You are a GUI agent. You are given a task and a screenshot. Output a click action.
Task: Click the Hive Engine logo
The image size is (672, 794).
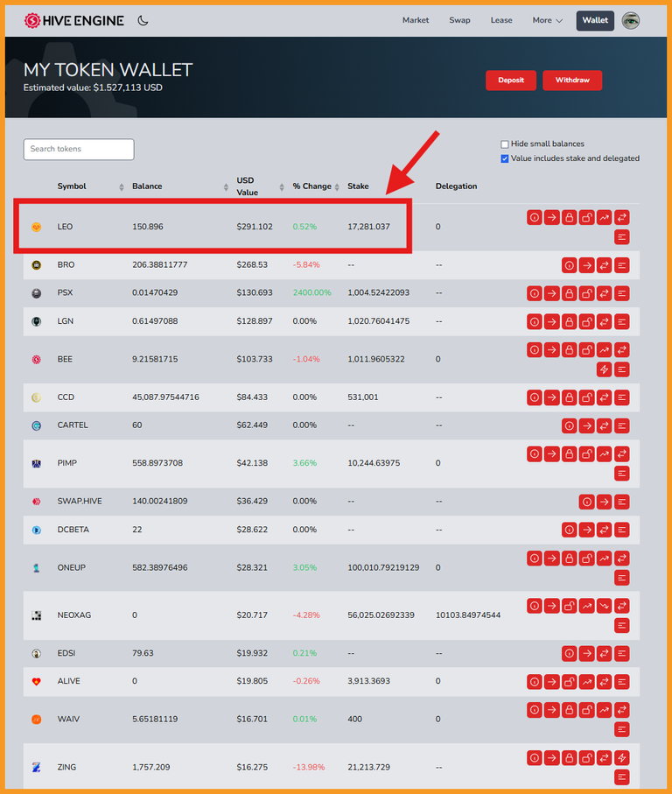click(x=73, y=21)
